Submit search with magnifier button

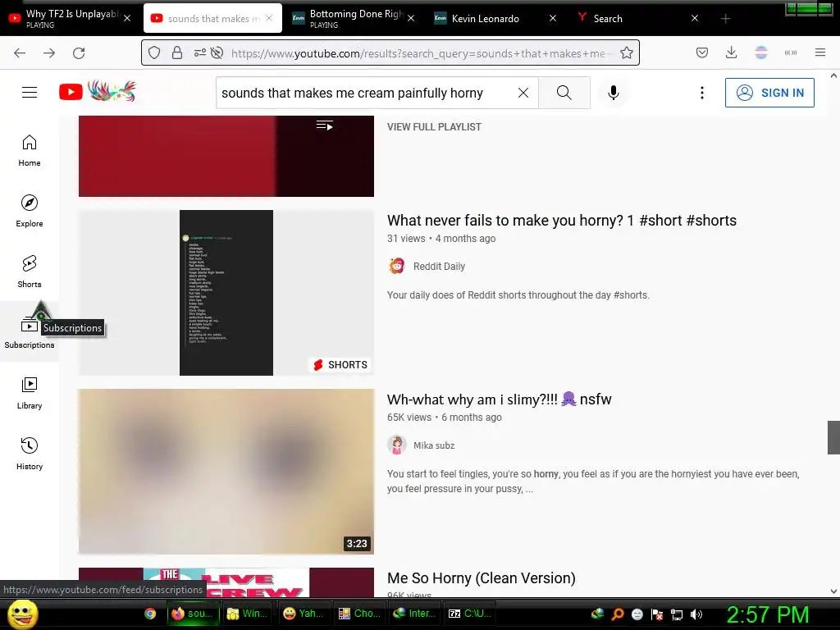(x=564, y=93)
